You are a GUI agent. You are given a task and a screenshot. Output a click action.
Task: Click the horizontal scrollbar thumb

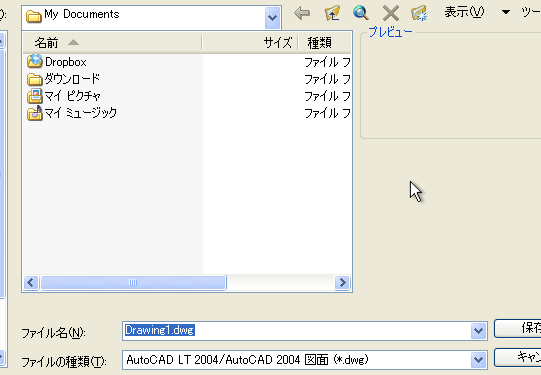pos(133,283)
